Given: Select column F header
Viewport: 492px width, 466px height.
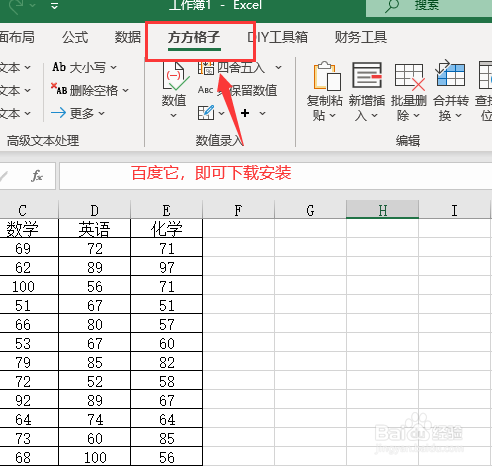Looking at the screenshot, I should pyautogui.click(x=238, y=210).
